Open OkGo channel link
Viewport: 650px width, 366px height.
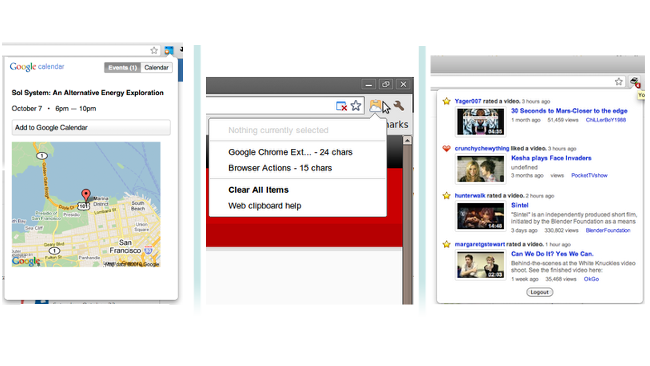591,279
